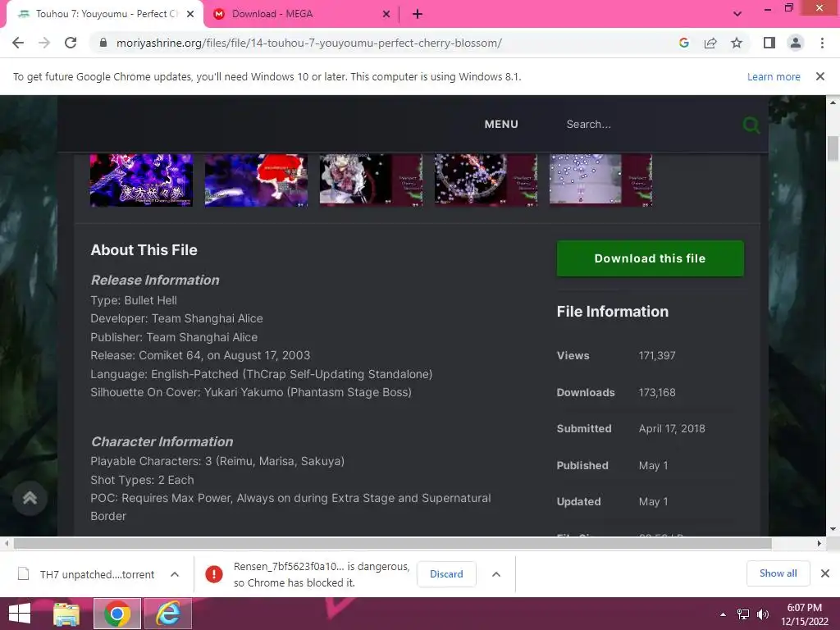Click the browser forward arrow
Image resolution: width=840 pixels, height=630 pixels.
pyautogui.click(x=44, y=43)
